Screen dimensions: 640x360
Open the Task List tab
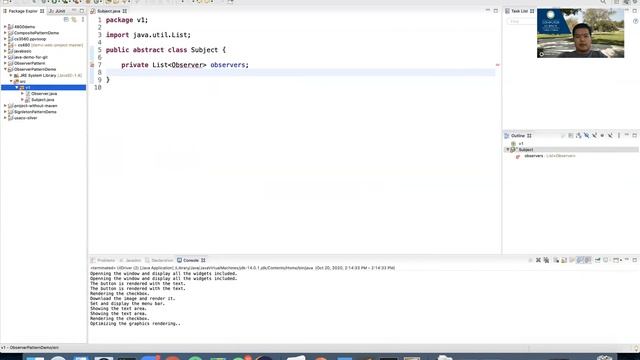point(519,11)
